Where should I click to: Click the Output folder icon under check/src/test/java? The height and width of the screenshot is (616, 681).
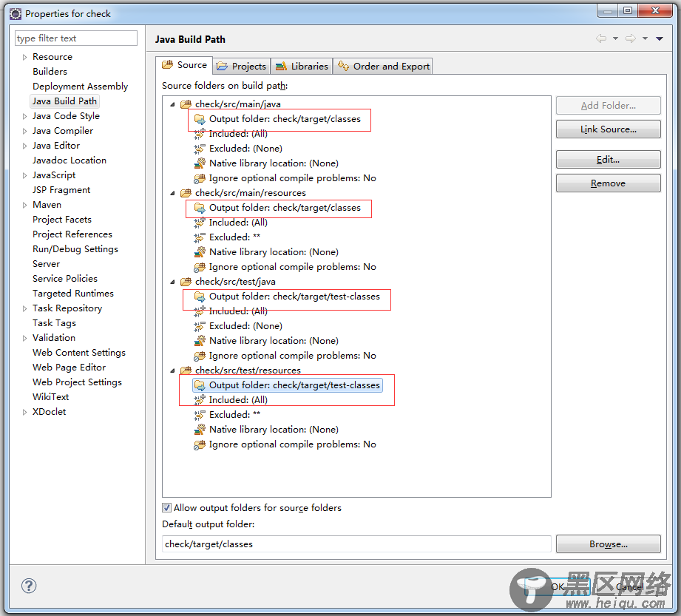[200, 297]
